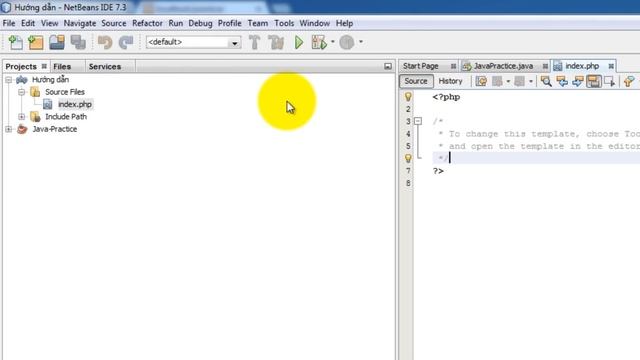Click the Build Project hammer icon

[255, 42]
